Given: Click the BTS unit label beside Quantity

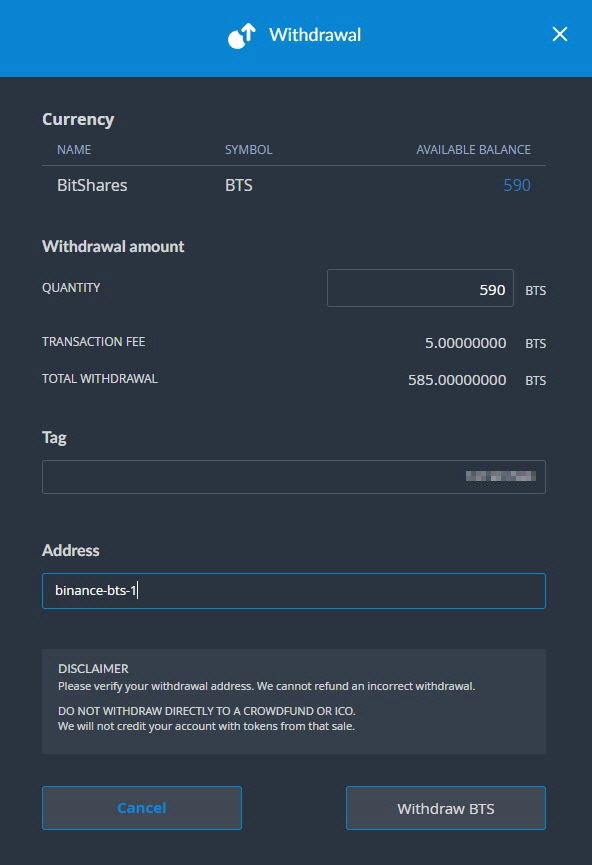Looking at the screenshot, I should (535, 290).
